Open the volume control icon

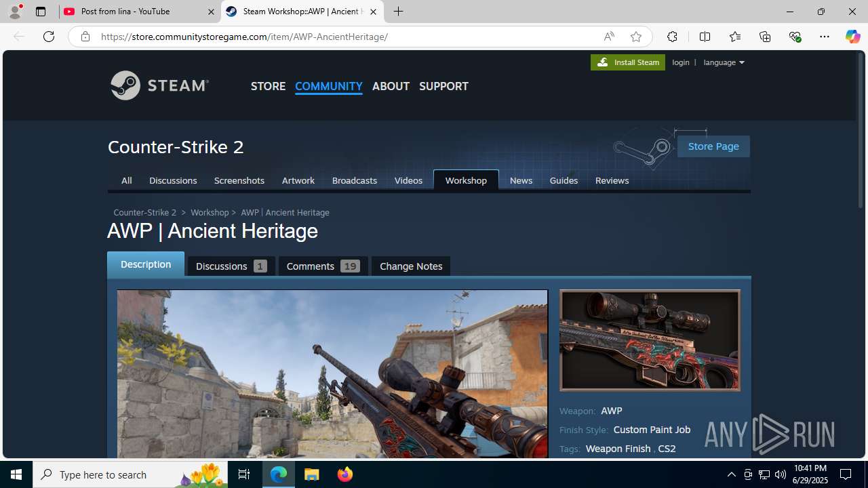pyautogui.click(x=781, y=474)
